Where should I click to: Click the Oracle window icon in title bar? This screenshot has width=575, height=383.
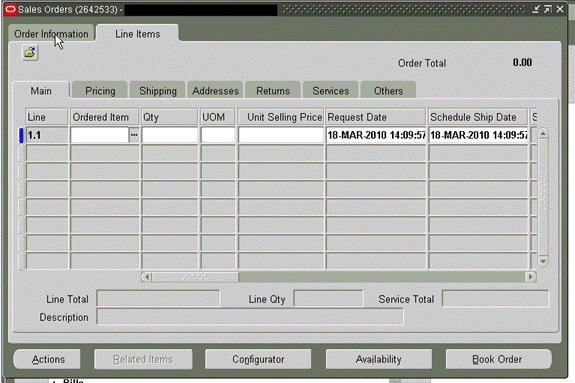pyautogui.click(x=10, y=9)
